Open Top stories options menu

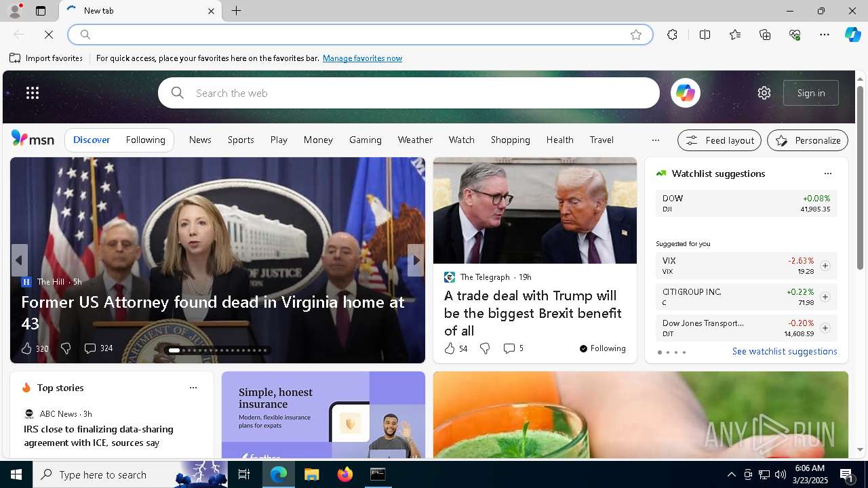(193, 388)
